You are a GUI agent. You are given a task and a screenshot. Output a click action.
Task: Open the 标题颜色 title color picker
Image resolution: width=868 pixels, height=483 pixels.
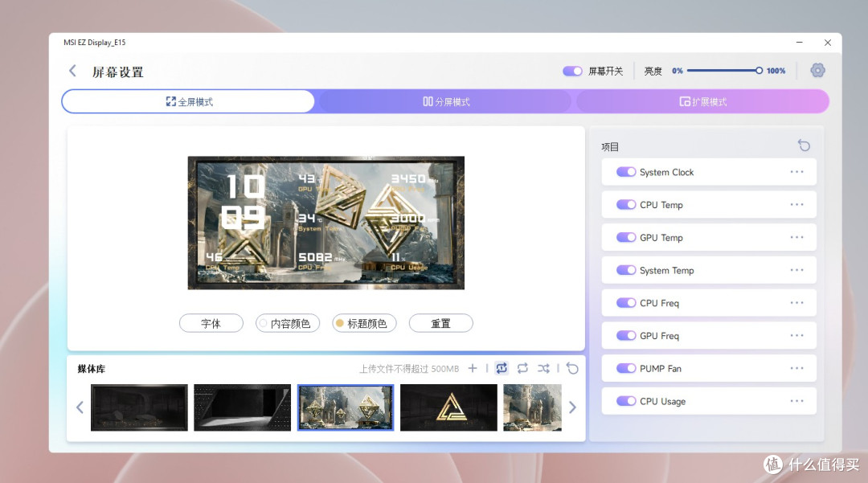pyautogui.click(x=364, y=323)
